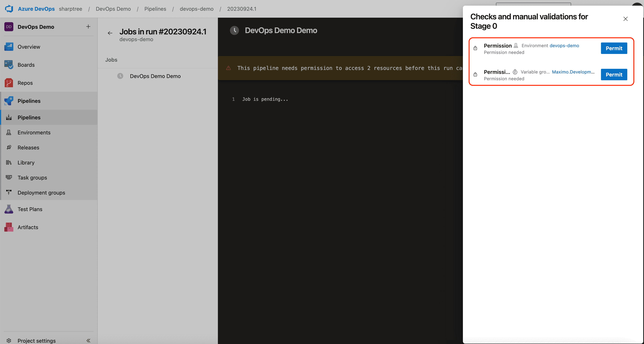Open Deployment groups in the sidebar
This screenshot has height=344, width=644.
[49, 192]
